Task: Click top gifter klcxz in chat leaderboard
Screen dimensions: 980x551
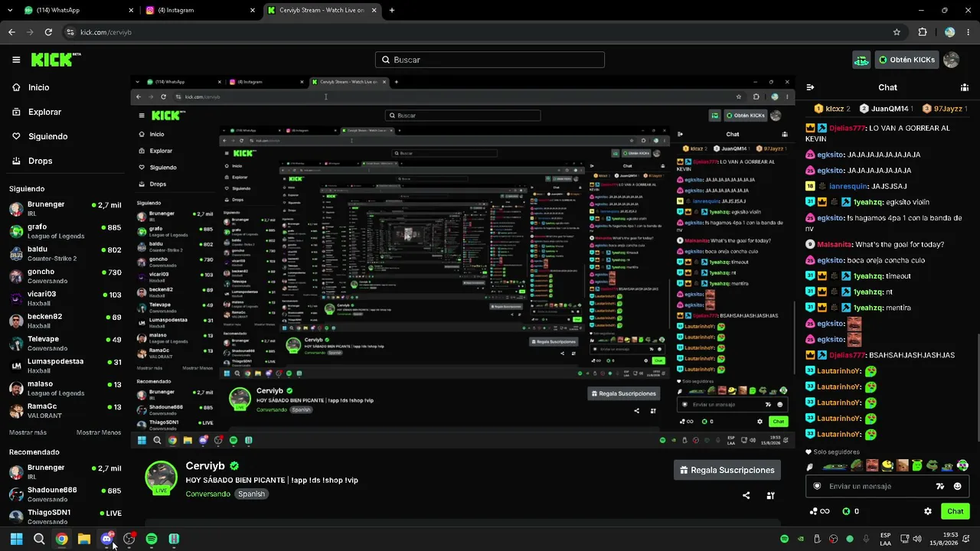Action: click(x=831, y=109)
